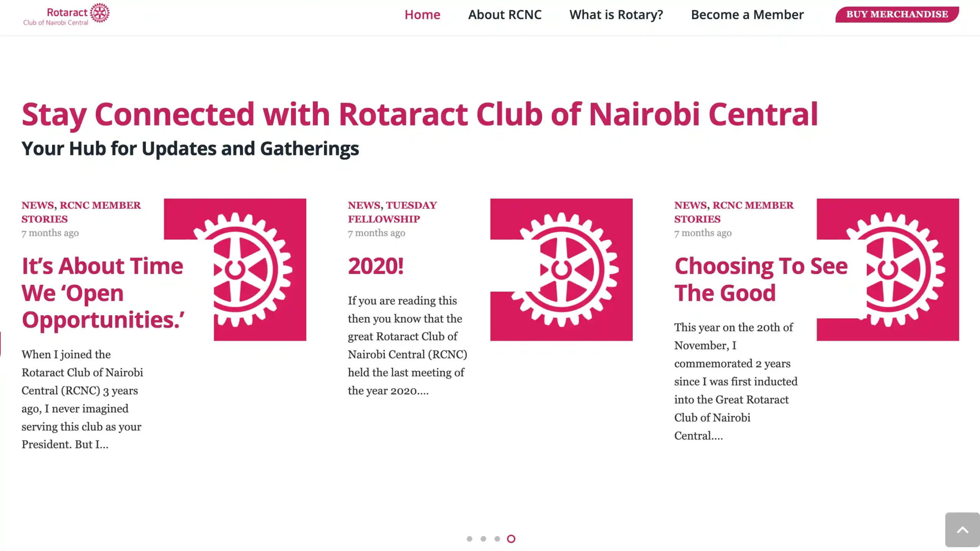Open the Home menu item
Screen dimensions: 980x551
(x=422, y=15)
